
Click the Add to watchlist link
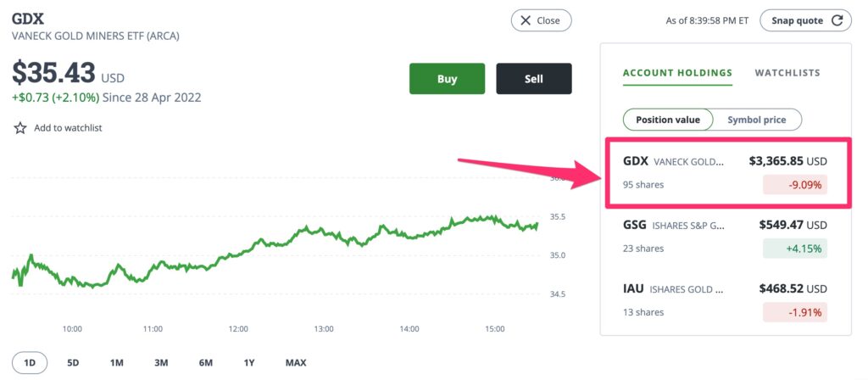point(68,128)
